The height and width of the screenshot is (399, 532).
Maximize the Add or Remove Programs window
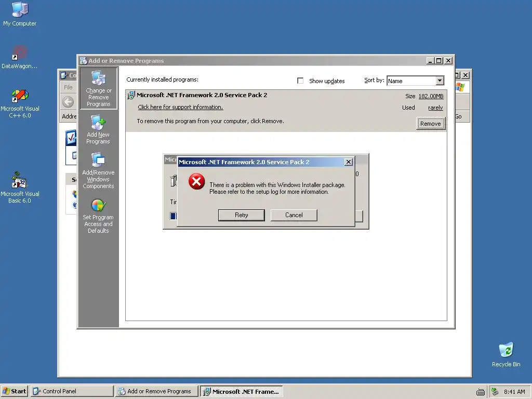(438, 61)
